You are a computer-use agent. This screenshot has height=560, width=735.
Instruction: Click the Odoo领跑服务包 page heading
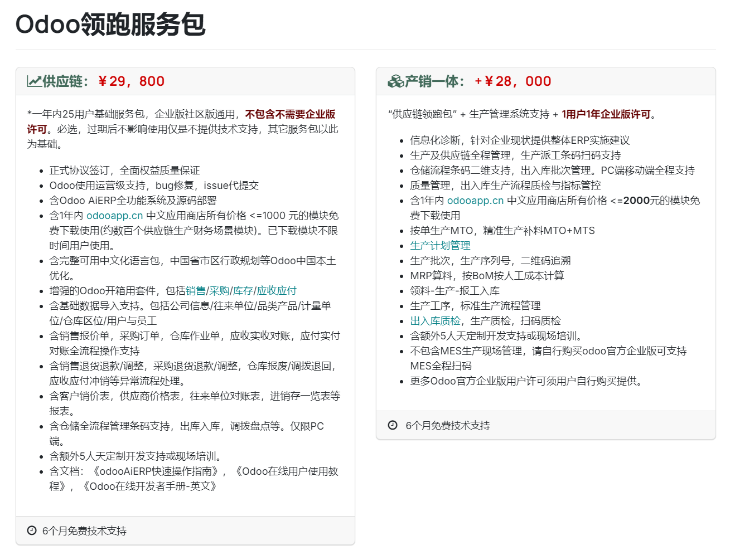pyautogui.click(x=110, y=25)
